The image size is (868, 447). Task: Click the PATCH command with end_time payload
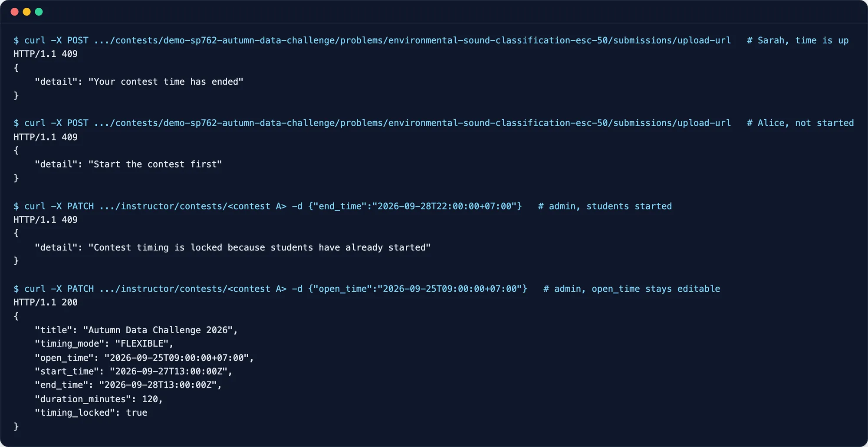(267, 206)
